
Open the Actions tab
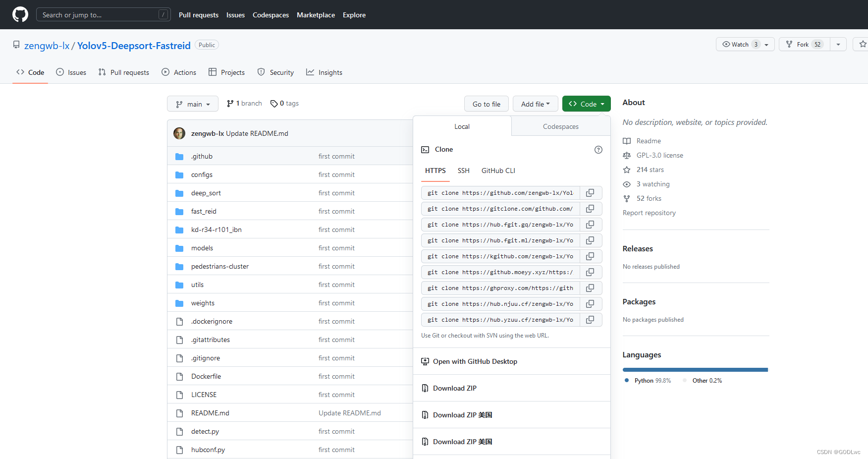pos(179,72)
